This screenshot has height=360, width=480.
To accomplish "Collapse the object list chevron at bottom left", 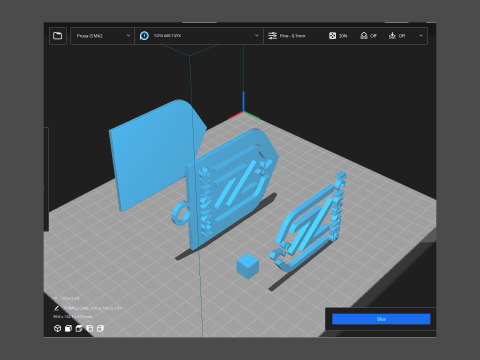I will (56, 298).
